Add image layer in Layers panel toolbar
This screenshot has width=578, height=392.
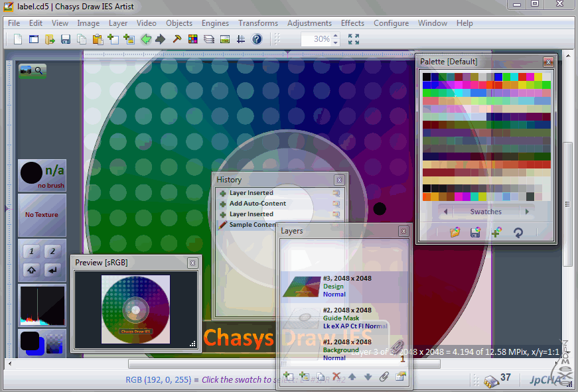click(305, 377)
